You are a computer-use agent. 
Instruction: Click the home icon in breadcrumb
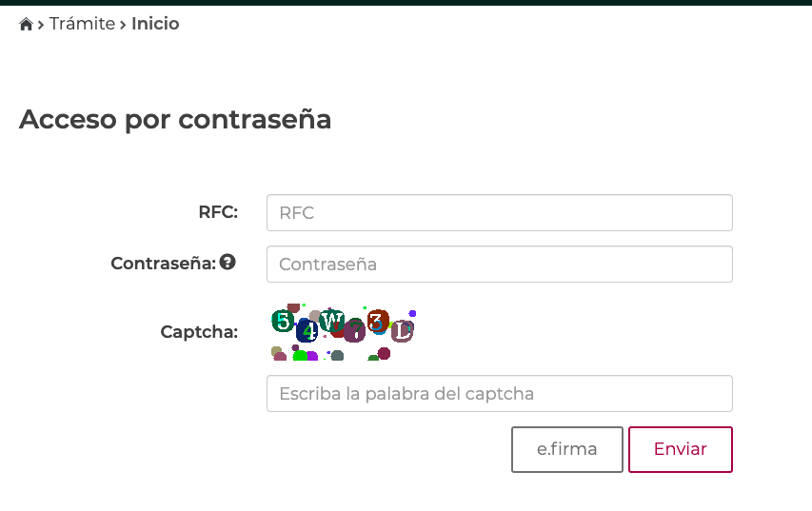26,24
